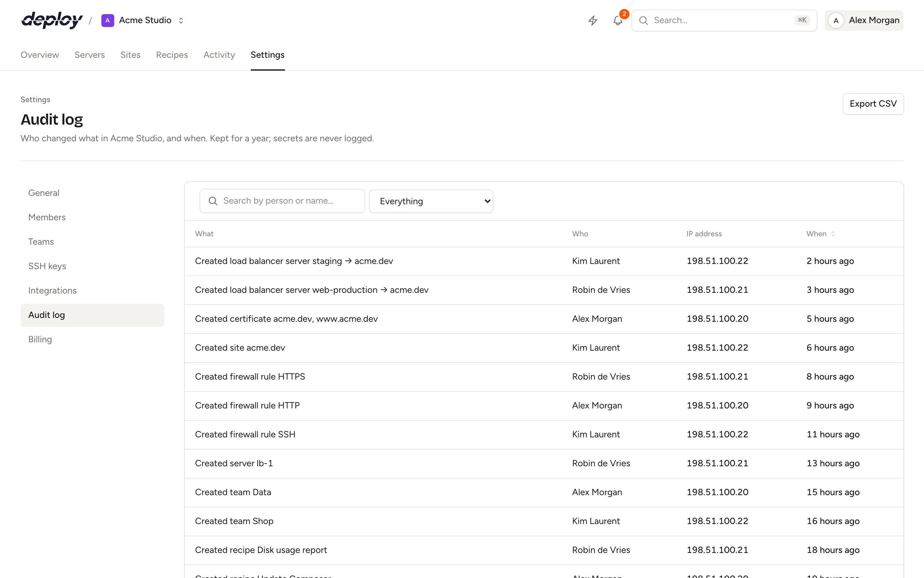The image size is (924, 578).
Task: Click the 18 hours ago timestamp
Action: [x=833, y=550]
